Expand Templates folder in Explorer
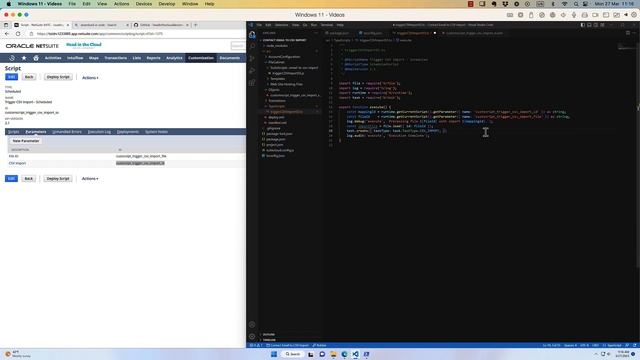This screenshot has width=640, height=360. (278, 79)
